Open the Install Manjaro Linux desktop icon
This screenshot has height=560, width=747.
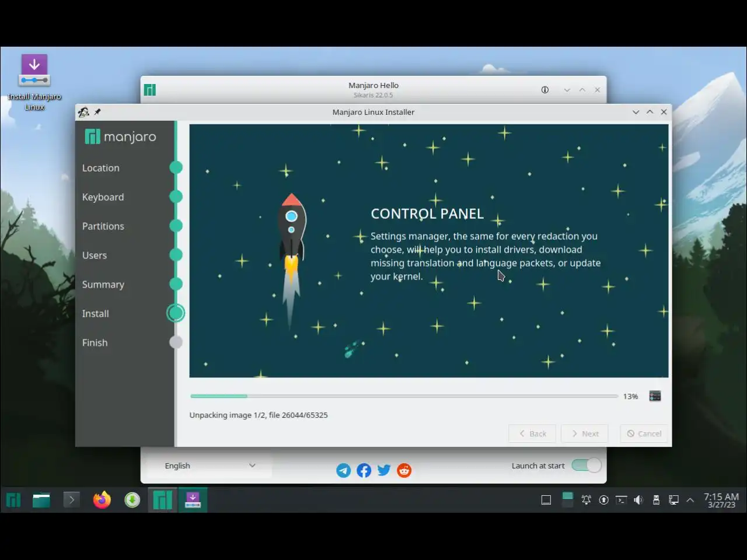[x=34, y=82]
